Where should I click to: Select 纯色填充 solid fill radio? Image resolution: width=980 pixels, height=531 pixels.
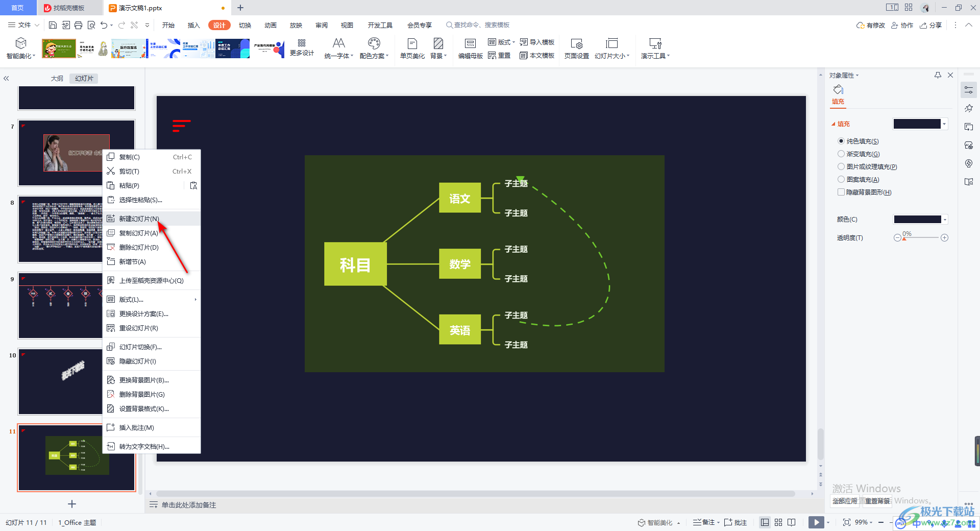pos(841,141)
